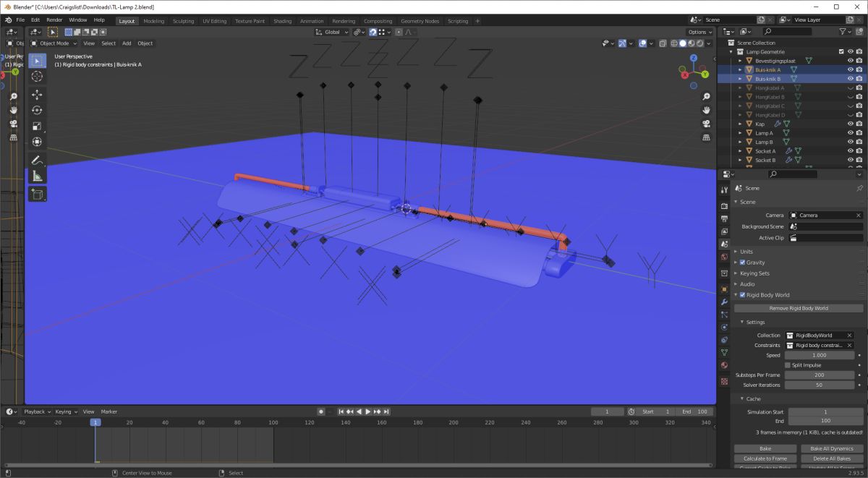868x478 pixels.
Task: Disable rendering for Lamp A camera icon
Action: (859, 133)
